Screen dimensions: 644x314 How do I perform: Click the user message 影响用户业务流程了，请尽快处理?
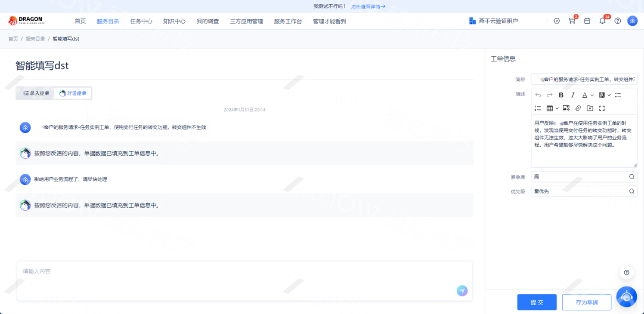[70, 180]
